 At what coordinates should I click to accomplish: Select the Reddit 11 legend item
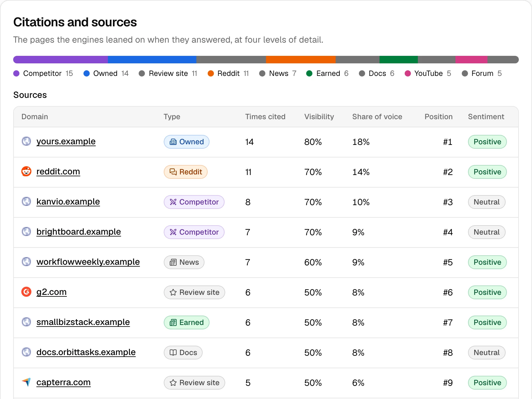pyautogui.click(x=228, y=73)
